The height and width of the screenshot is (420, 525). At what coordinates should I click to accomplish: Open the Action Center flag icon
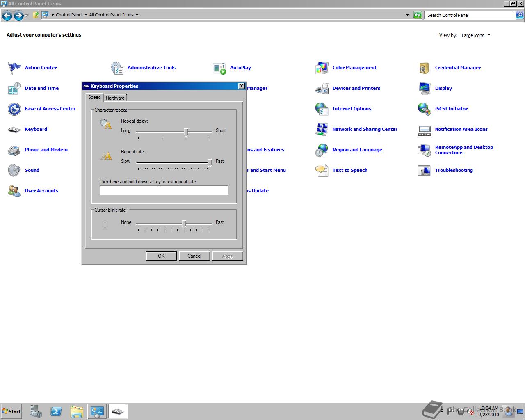(14, 68)
